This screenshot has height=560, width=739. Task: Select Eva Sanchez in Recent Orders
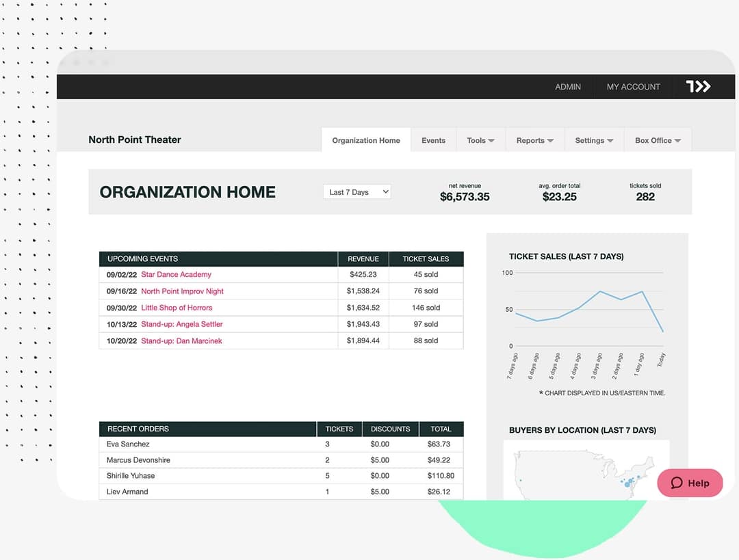coord(128,444)
